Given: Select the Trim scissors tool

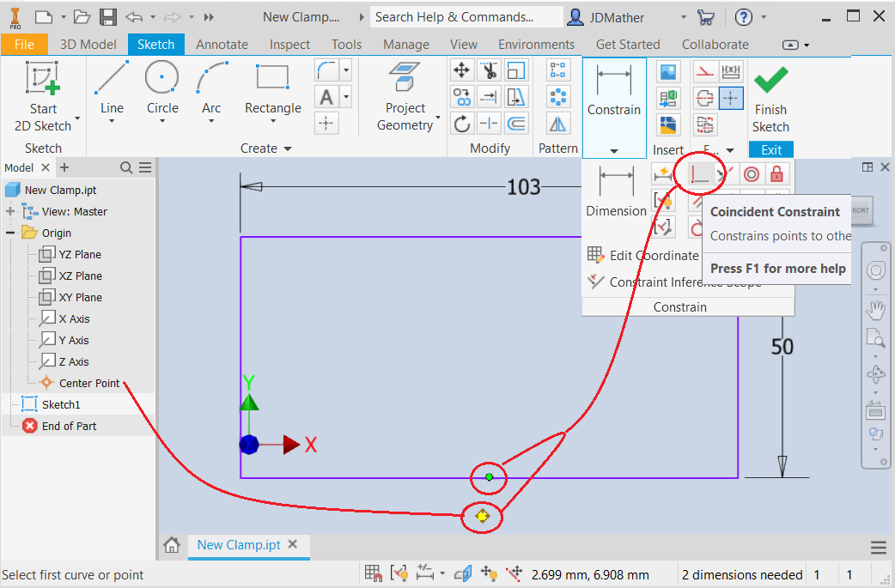Looking at the screenshot, I should [490, 70].
